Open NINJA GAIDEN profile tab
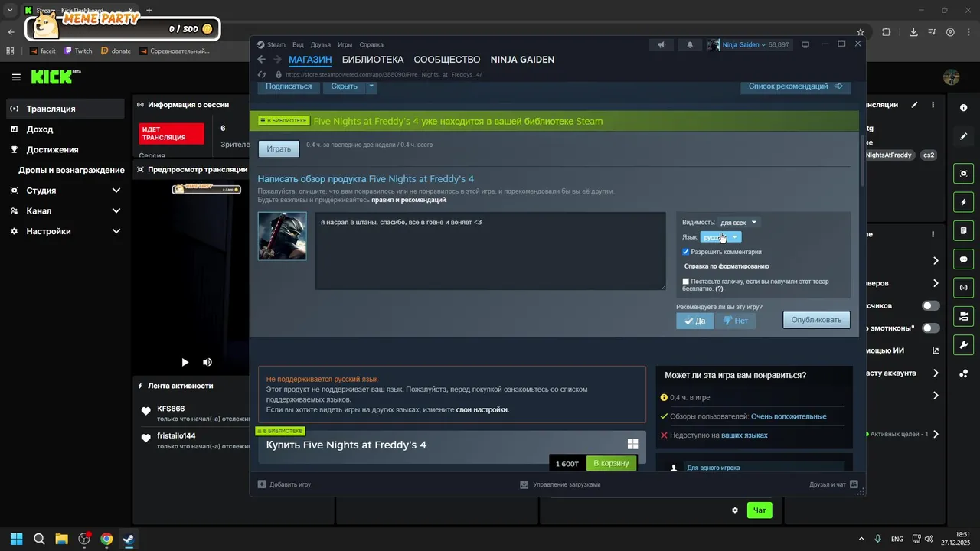This screenshot has height=551, width=980. pyautogui.click(x=522, y=60)
